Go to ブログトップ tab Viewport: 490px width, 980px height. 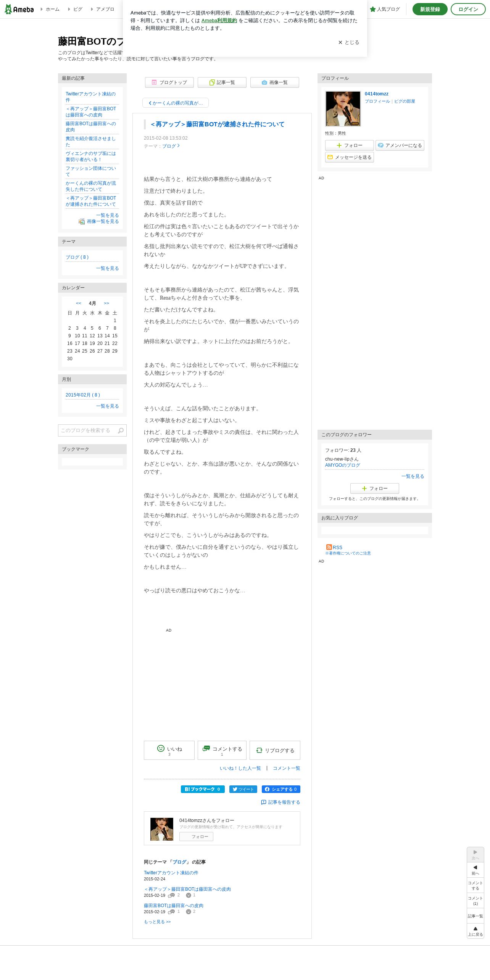coord(169,82)
